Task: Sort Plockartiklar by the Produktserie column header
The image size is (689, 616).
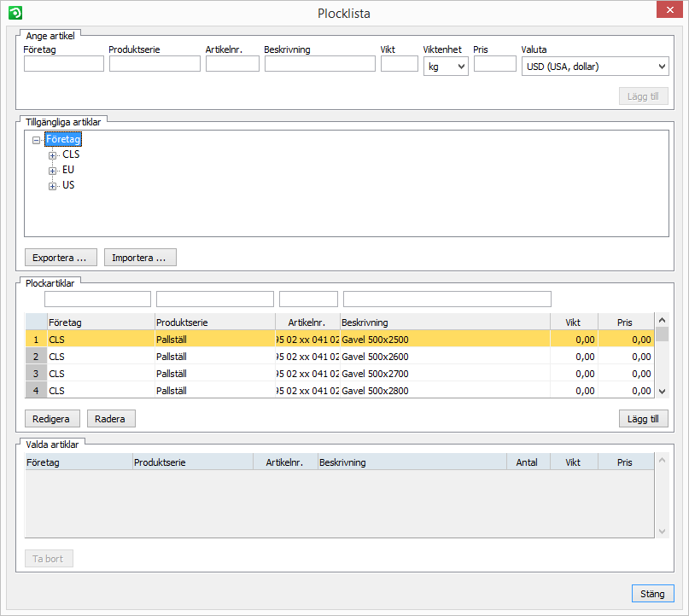Action: pyautogui.click(x=215, y=323)
